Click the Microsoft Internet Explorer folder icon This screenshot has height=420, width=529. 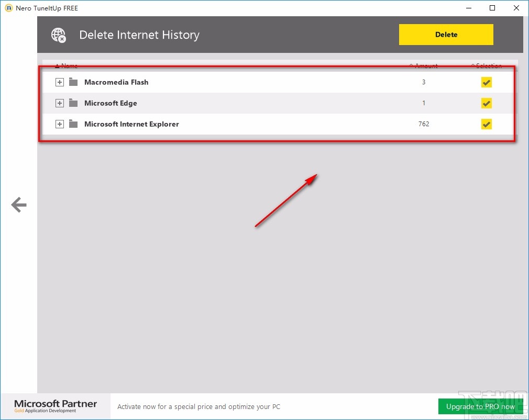pos(73,124)
